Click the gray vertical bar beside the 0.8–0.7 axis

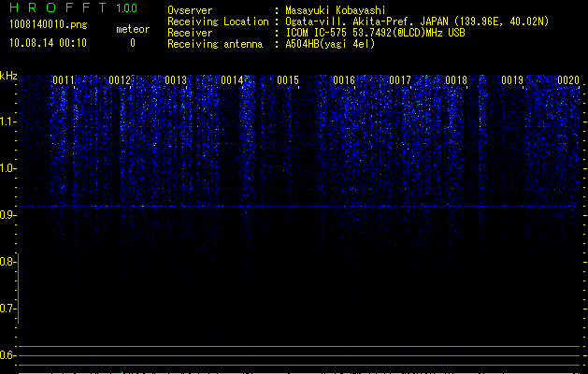19,288
